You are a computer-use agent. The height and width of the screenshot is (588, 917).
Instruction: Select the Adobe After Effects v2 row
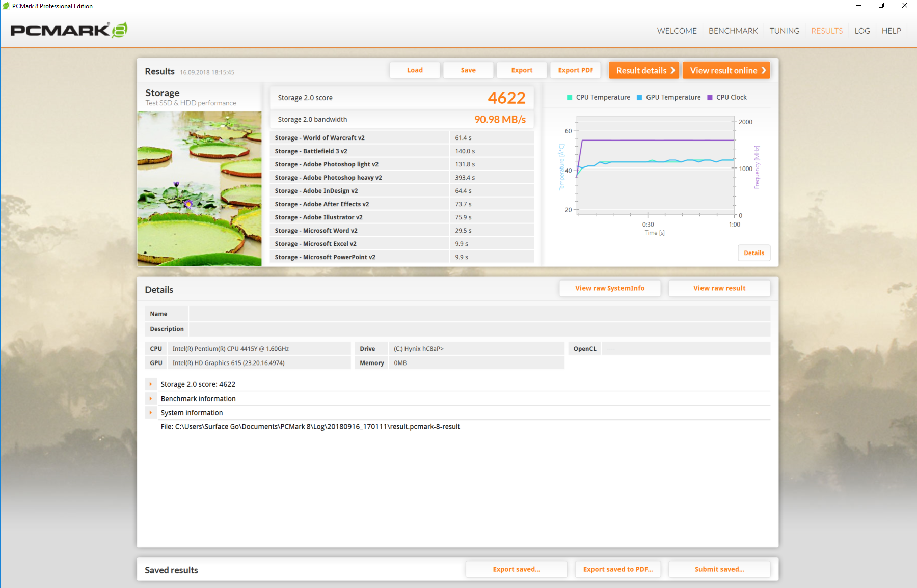[401, 204]
